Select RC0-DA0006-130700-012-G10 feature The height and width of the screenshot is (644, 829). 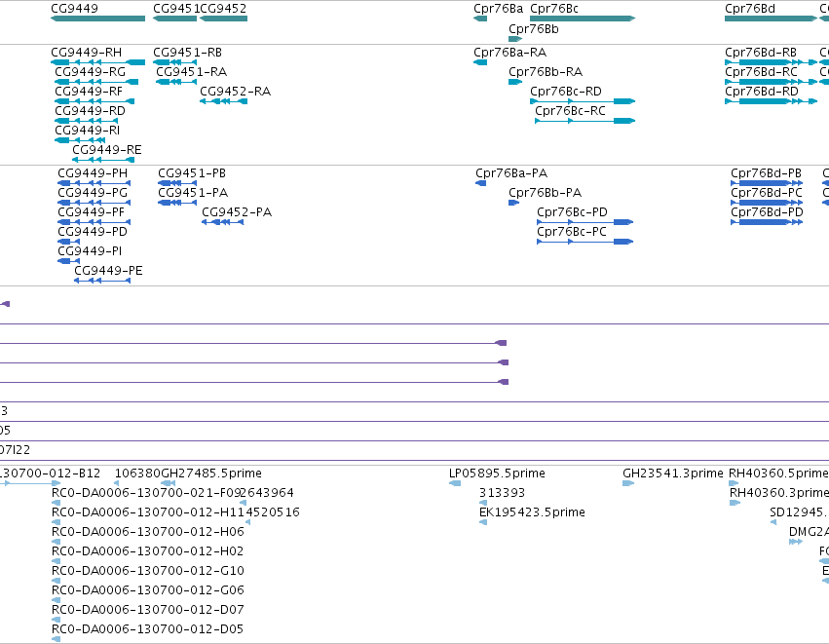[x=147, y=571]
